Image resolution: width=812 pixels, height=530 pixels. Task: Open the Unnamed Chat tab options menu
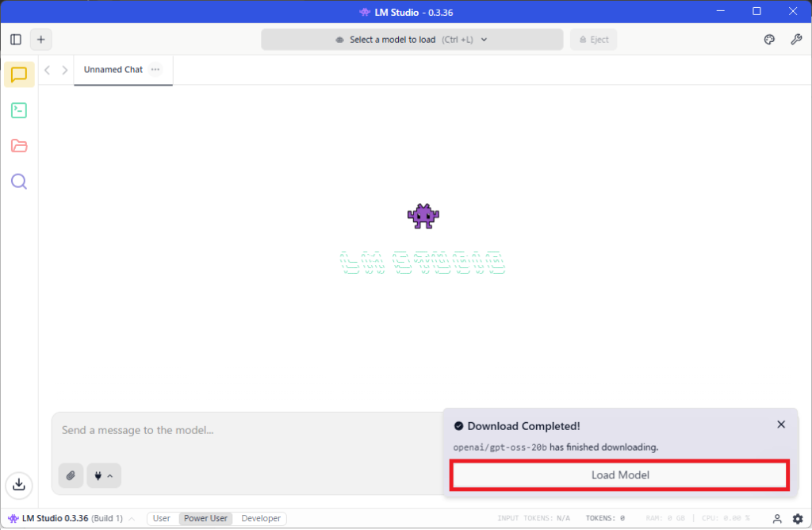click(155, 70)
